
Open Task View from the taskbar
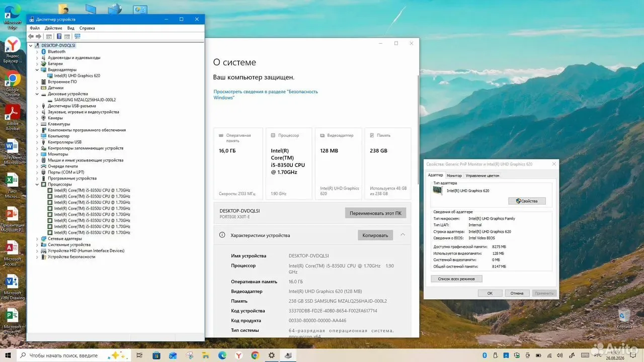pyautogui.click(x=139, y=355)
